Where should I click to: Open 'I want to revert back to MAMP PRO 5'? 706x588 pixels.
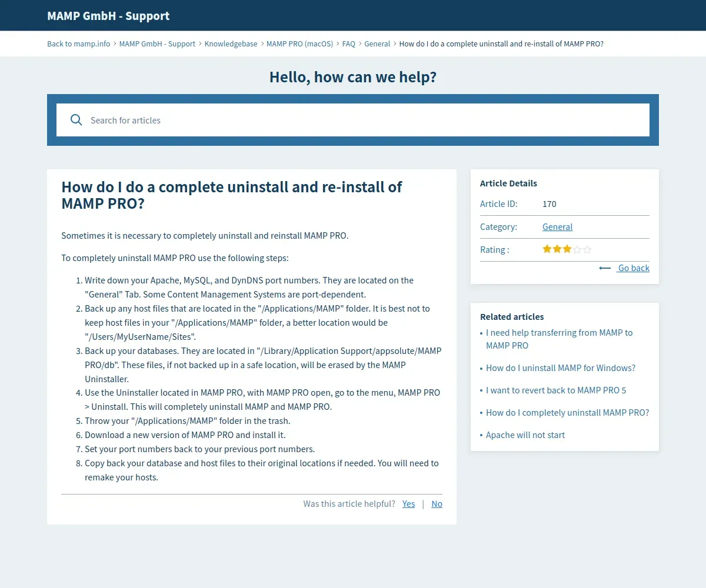(x=556, y=390)
